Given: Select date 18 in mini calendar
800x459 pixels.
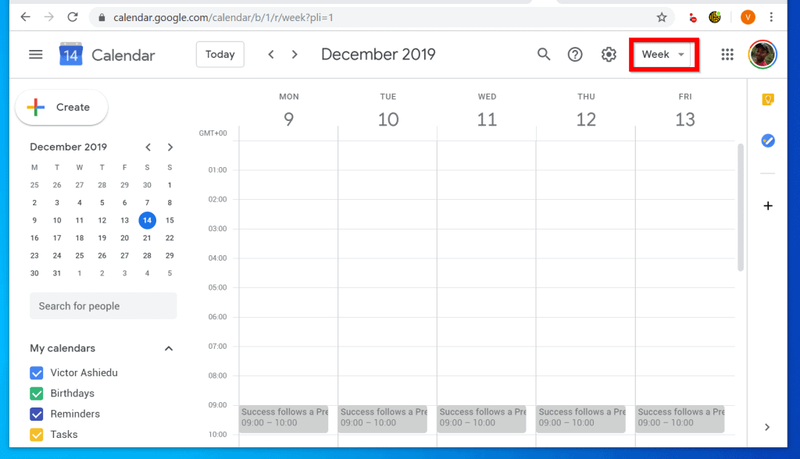Looking at the screenshot, I should point(80,238).
